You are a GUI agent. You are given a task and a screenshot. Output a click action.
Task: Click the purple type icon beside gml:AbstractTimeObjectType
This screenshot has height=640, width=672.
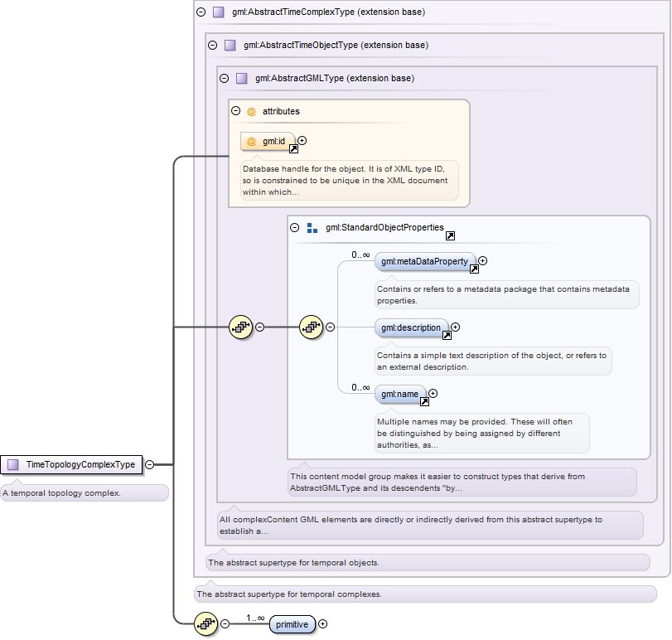(230, 45)
